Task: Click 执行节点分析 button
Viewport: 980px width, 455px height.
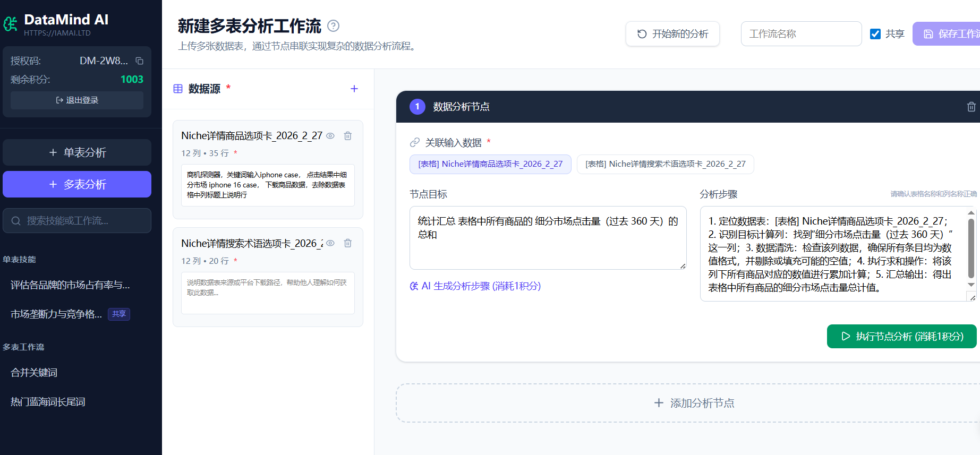Action: [901, 337]
